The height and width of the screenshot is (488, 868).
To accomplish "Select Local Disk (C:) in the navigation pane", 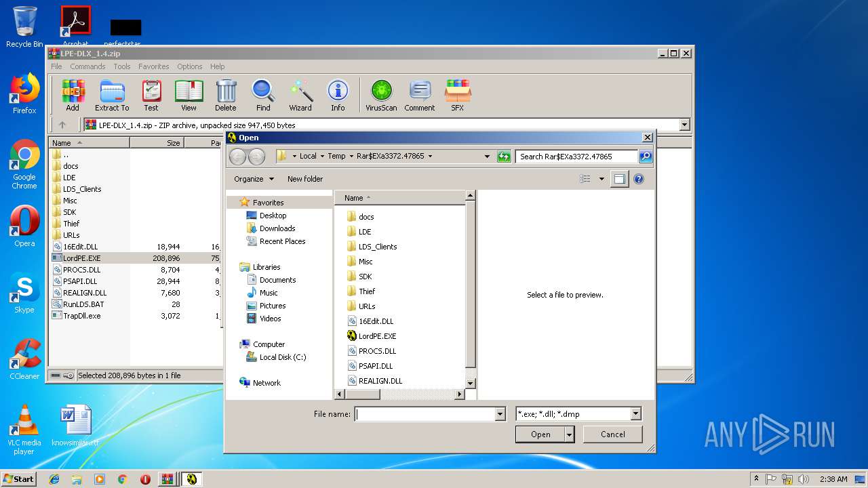I will tap(283, 357).
